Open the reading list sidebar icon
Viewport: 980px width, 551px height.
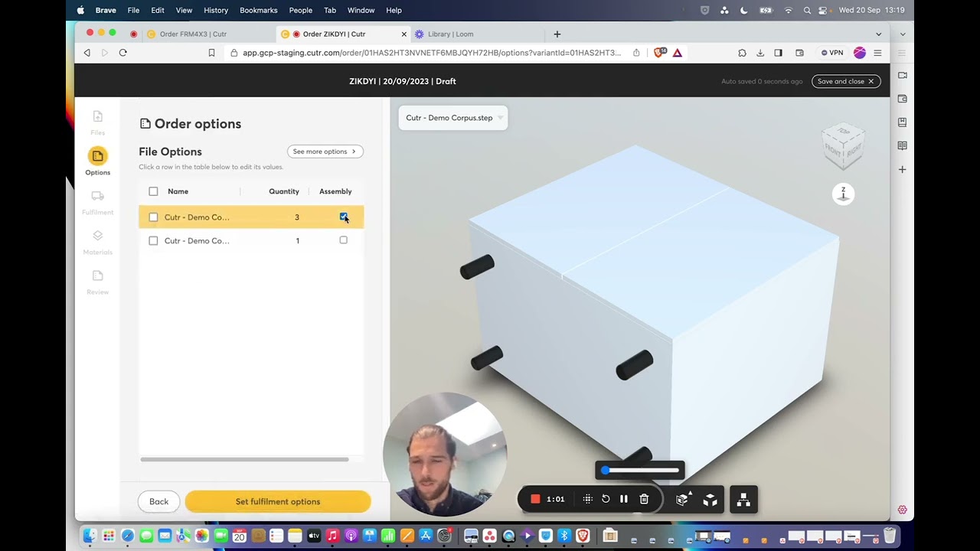(902, 145)
